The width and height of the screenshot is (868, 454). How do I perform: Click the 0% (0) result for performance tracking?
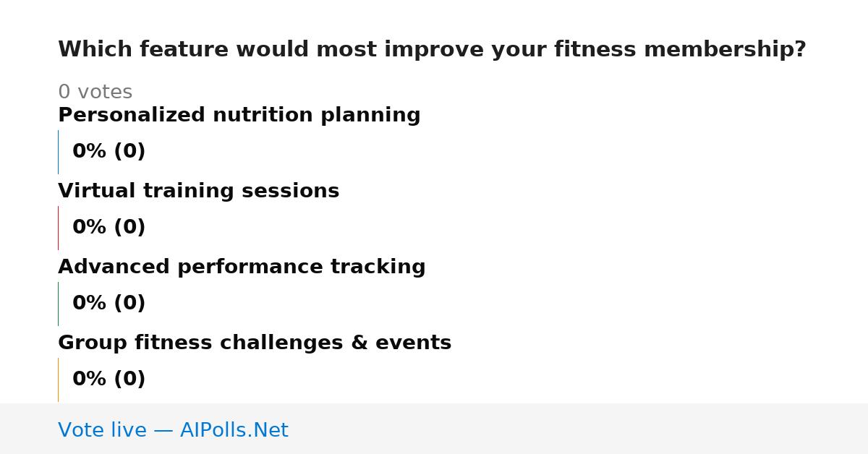click(x=109, y=304)
